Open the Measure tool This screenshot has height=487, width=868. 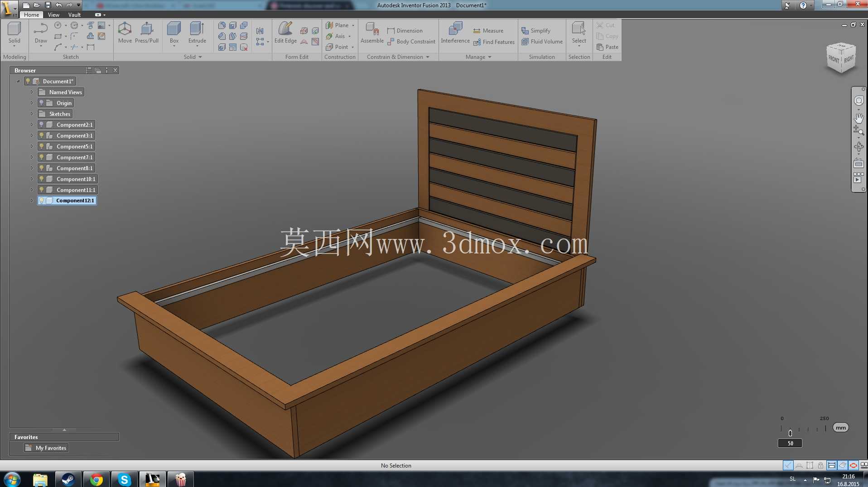pos(488,31)
